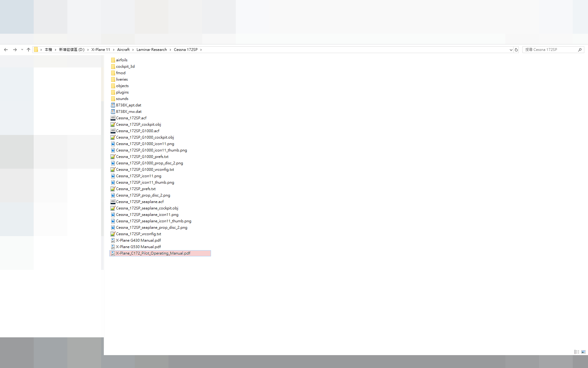Select Cessna_172SP_G1000_vrconfig.txt file name
Image resolution: width=588 pixels, height=368 pixels.
coord(145,170)
